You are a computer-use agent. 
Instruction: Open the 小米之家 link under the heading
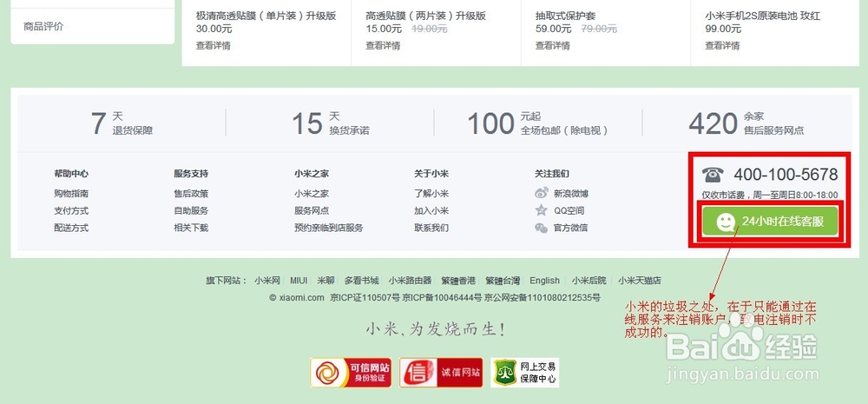pos(312,194)
